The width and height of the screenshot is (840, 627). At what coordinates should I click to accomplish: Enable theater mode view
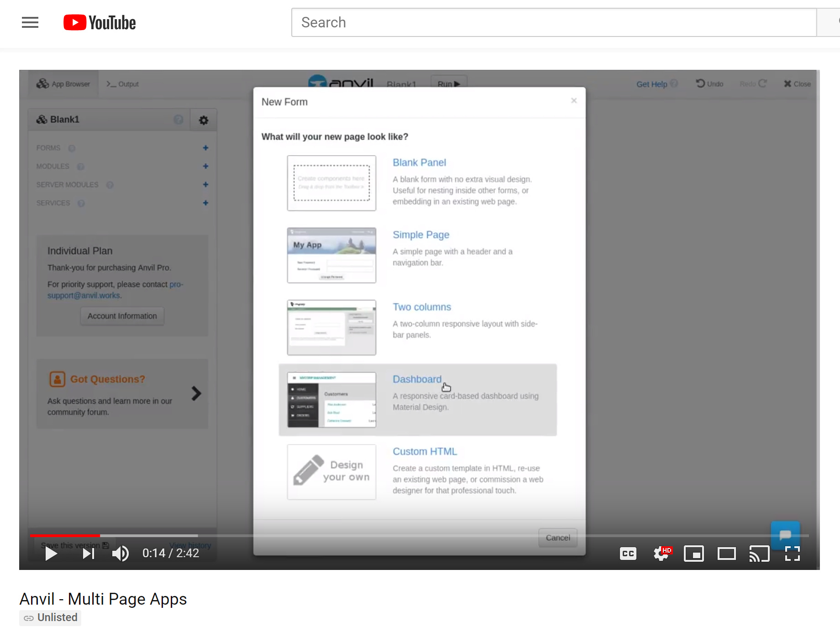727,554
